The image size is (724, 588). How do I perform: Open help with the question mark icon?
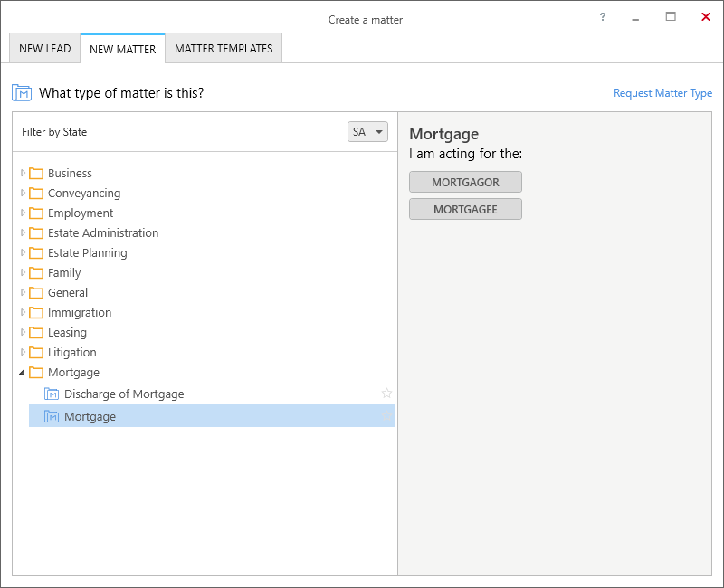coord(603,17)
